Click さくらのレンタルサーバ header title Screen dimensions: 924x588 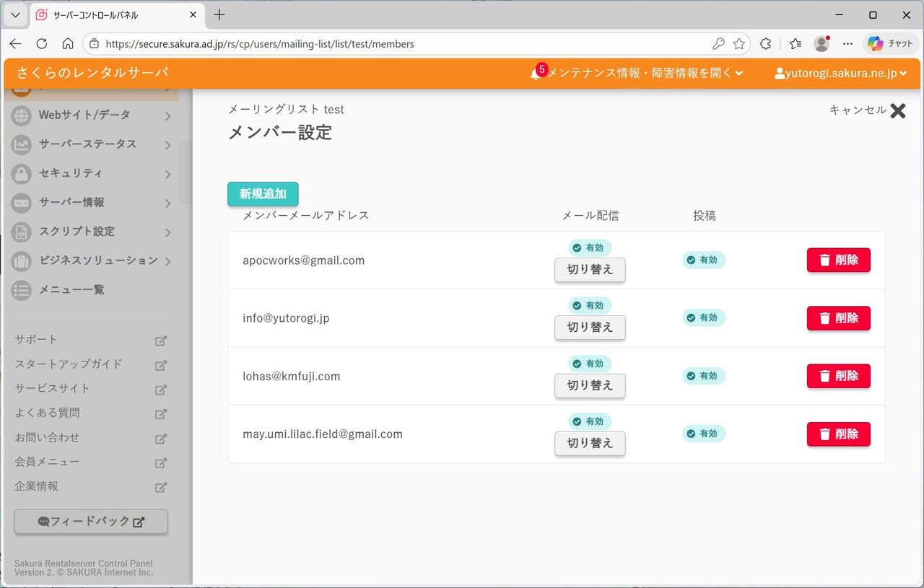pyautogui.click(x=92, y=73)
